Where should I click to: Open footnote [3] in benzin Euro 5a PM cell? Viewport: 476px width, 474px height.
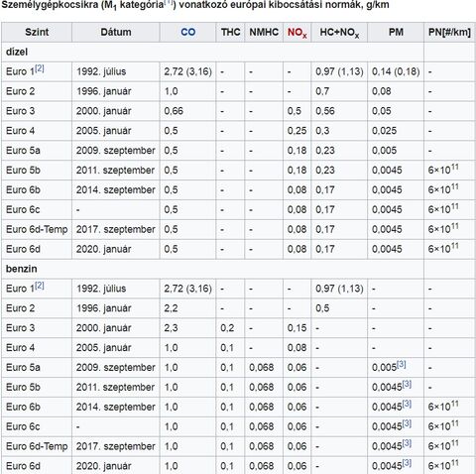[x=401, y=364]
